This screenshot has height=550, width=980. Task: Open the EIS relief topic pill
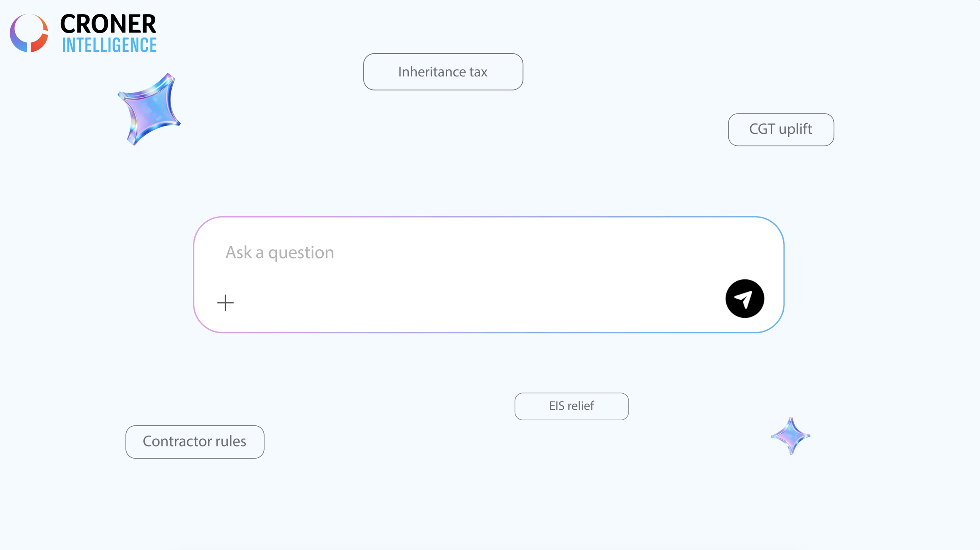(x=572, y=406)
